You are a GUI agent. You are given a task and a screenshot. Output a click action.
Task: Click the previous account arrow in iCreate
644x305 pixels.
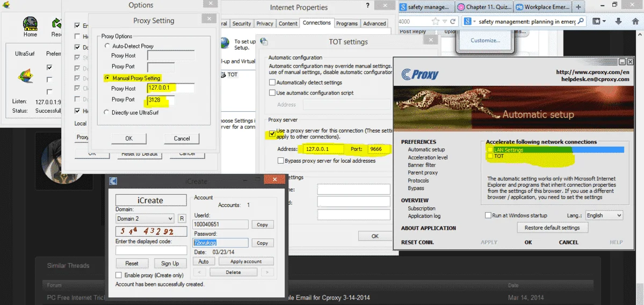point(199,272)
